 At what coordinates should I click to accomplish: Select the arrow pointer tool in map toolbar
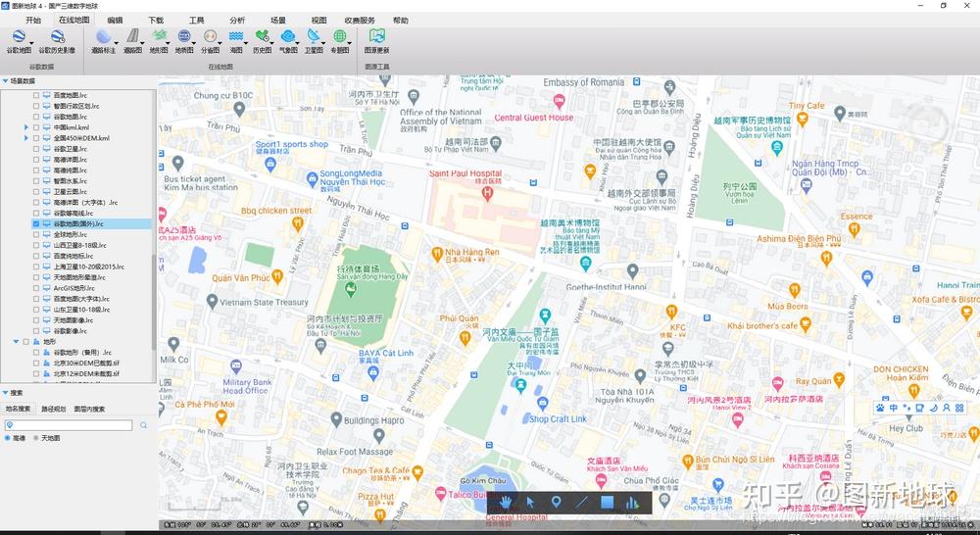[x=530, y=502]
